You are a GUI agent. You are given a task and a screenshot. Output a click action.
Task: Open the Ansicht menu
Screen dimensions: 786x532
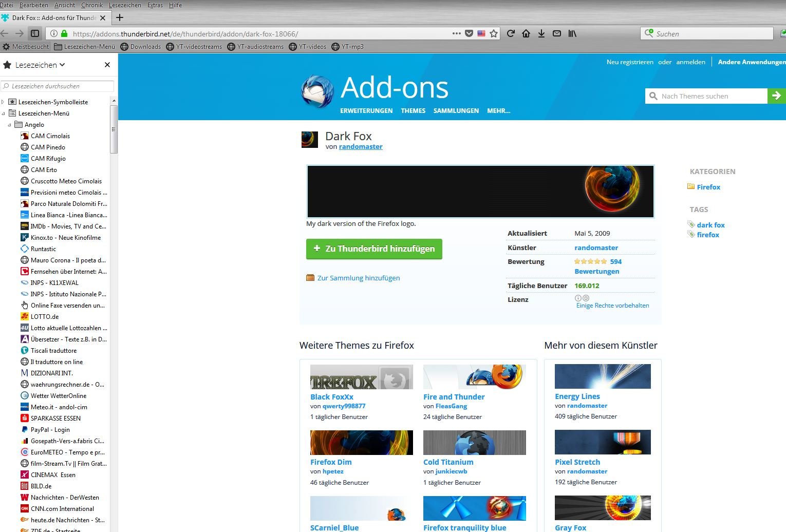(65, 5)
